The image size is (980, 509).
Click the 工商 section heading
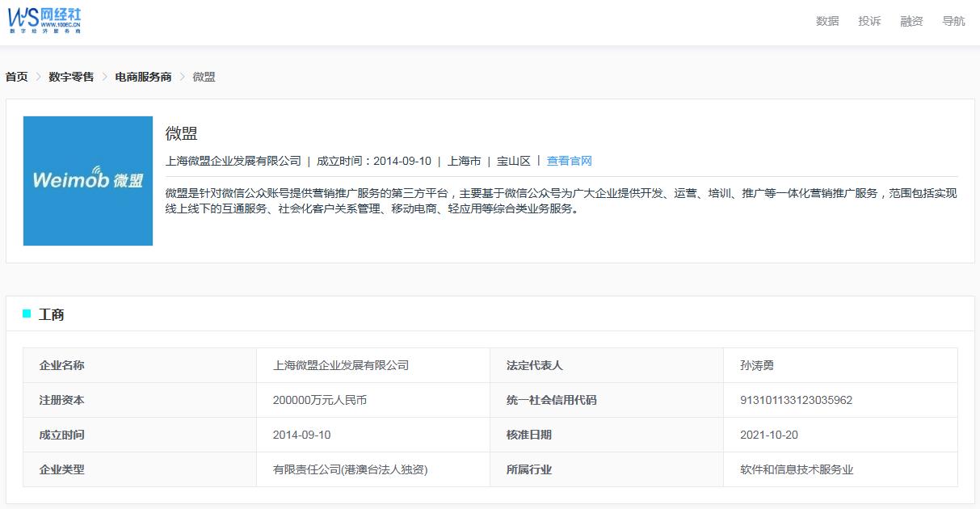point(51,313)
